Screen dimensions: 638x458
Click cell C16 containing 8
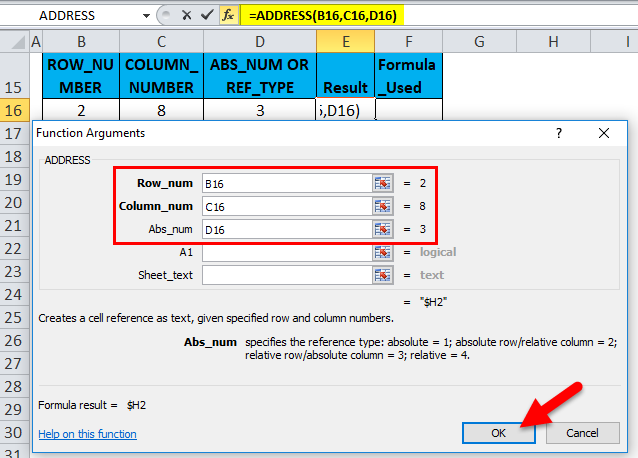click(x=162, y=110)
